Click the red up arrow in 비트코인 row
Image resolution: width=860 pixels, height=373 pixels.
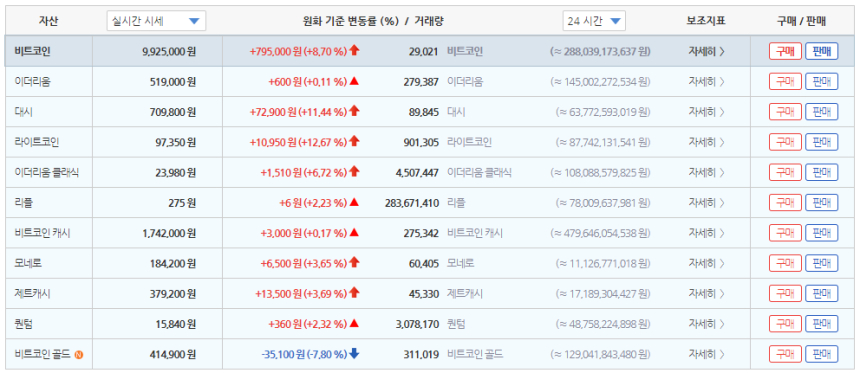point(354,50)
